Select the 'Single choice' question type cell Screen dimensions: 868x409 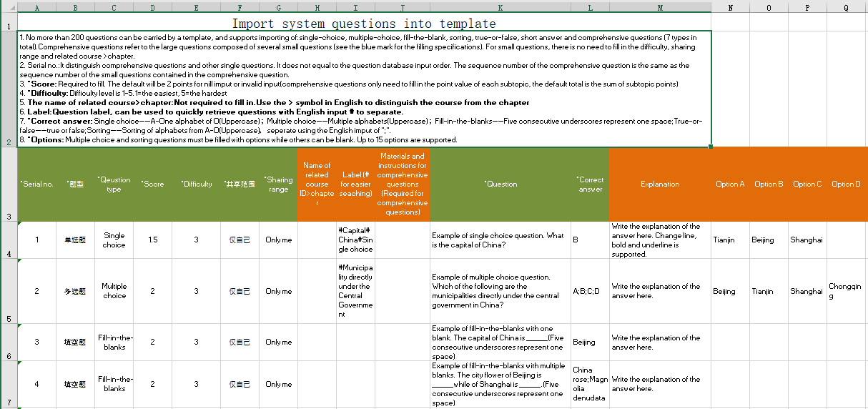(114, 240)
